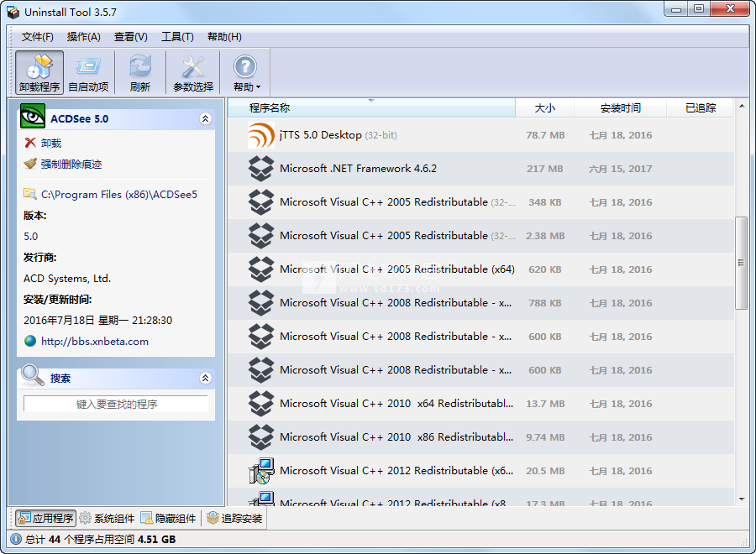This screenshot has height=554, width=756.
Task: Open the 自启动项 panel icon
Action: 88,67
